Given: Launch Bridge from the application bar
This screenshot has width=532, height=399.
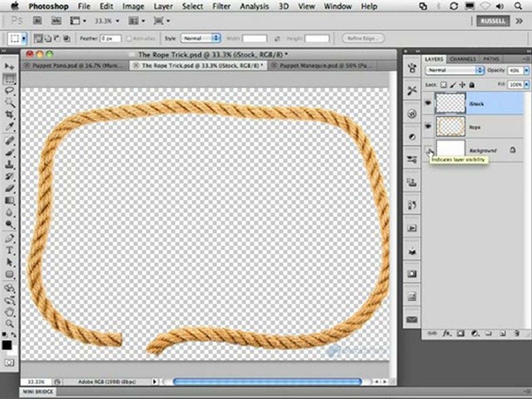Looking at the screenshot, I should [x=37, y=21].
